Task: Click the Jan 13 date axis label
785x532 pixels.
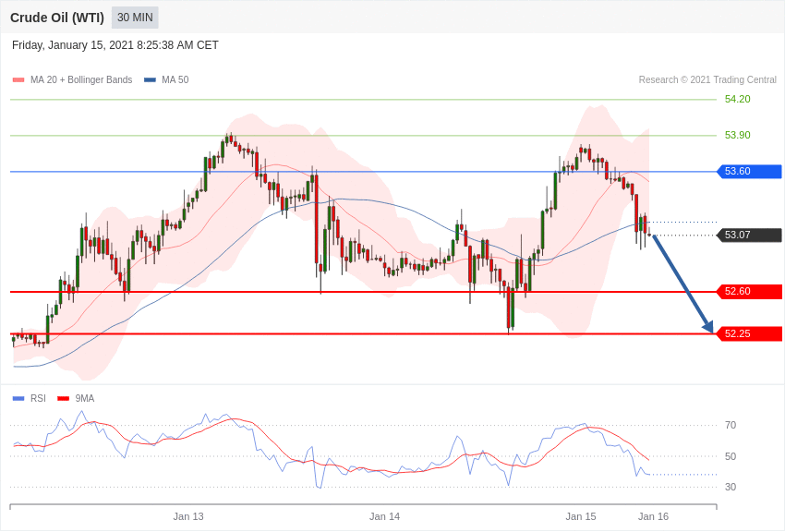Action: [x=188, y=516]
